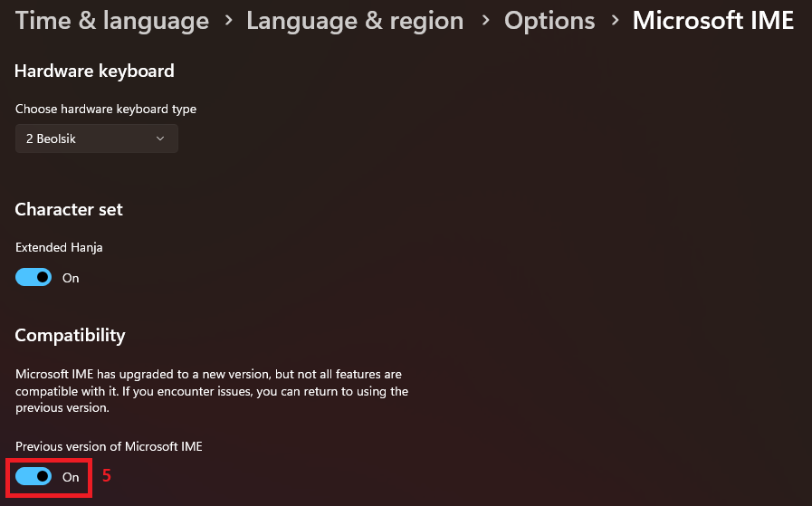The image size is (812, 506).
Task: Click the Character set heading
Action: [x=69, y=209]
